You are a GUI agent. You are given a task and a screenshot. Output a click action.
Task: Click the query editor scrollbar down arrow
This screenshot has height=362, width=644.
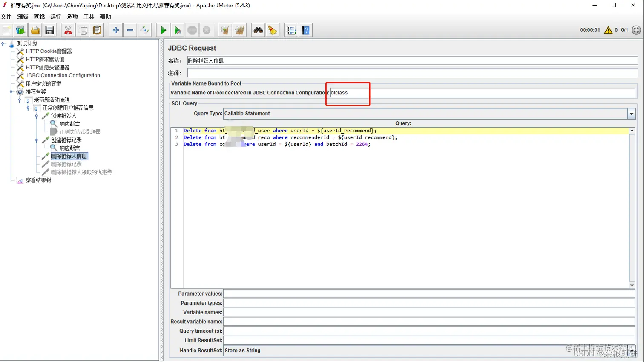tap(632, 285)
